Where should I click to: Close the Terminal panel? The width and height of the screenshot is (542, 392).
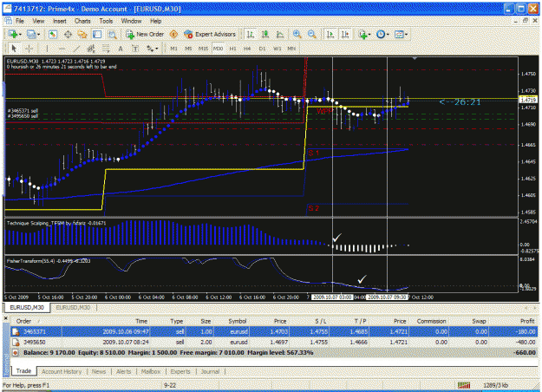coord(5,317)
